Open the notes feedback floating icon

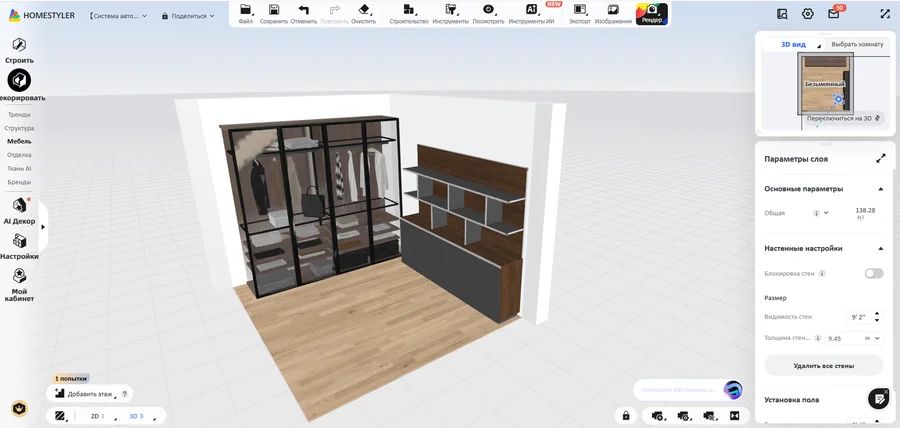point(878,398)
